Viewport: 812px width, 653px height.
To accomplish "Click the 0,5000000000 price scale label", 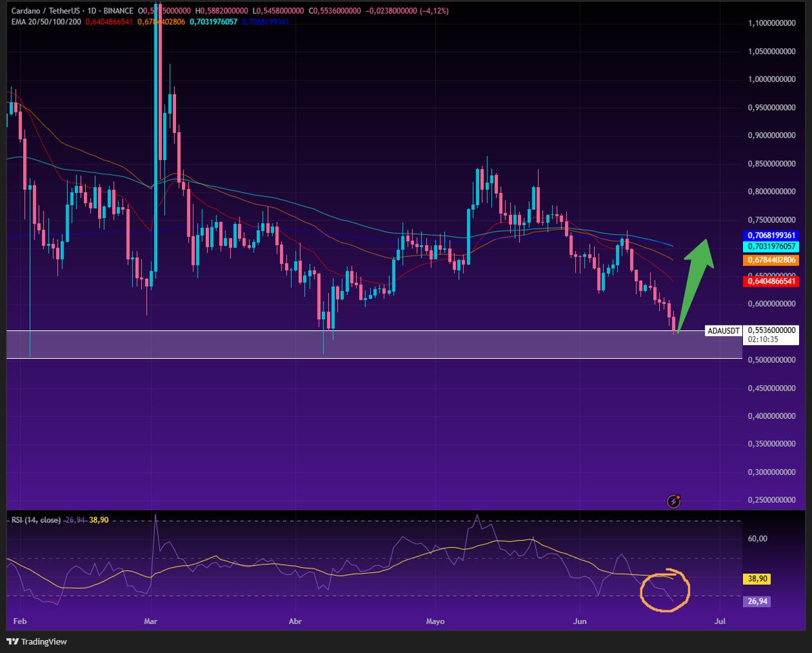I will (772, 360).
